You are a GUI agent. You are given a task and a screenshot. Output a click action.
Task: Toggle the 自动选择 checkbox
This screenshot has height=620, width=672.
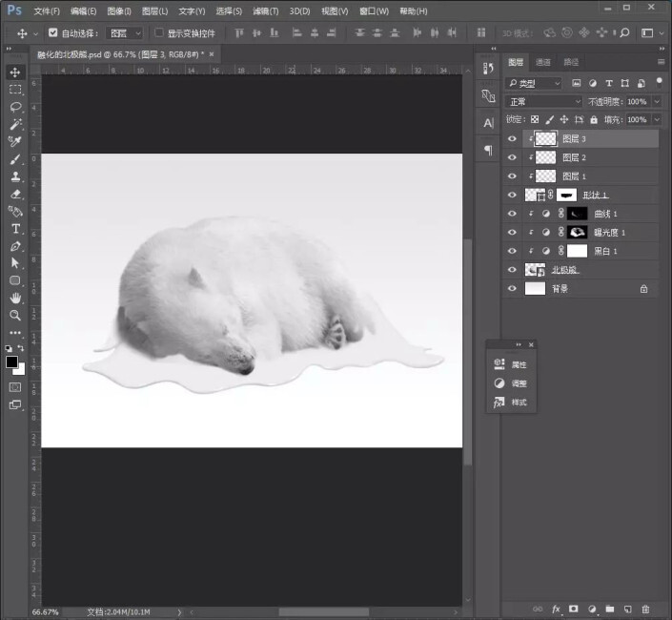53,32
